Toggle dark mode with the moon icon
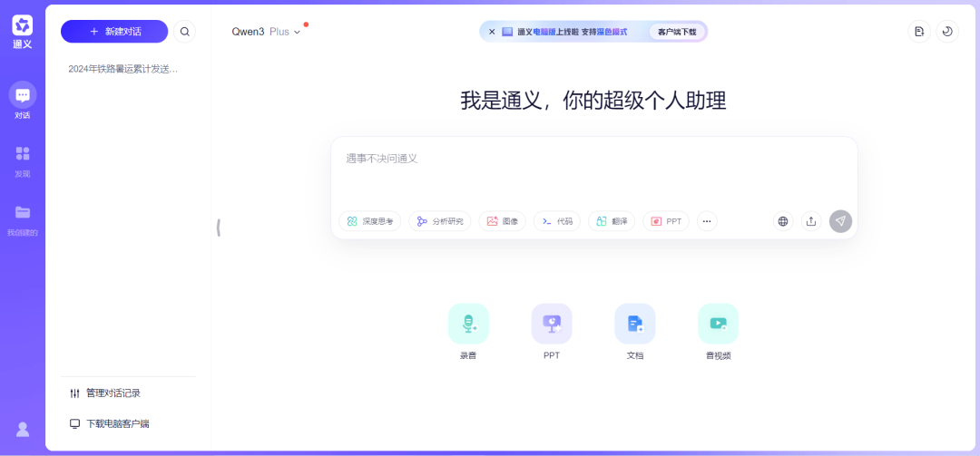Screen dimensions: 980x456 click(947, 32)
